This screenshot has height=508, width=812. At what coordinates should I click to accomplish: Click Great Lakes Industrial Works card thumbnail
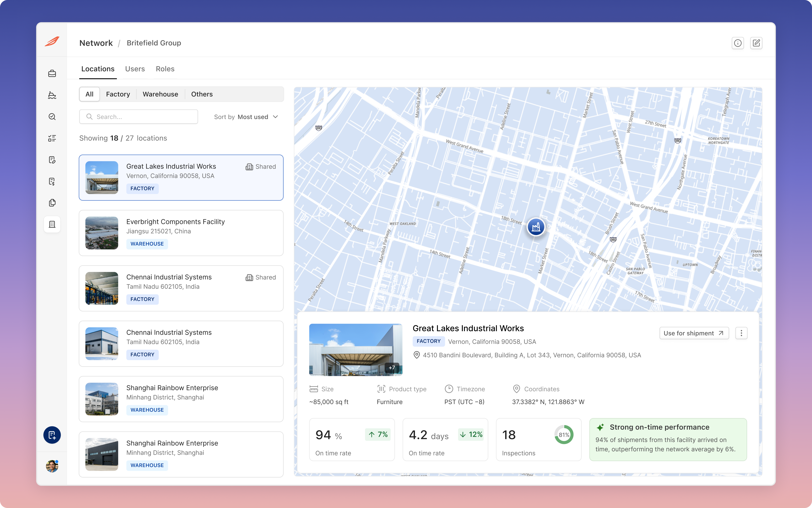102,178
